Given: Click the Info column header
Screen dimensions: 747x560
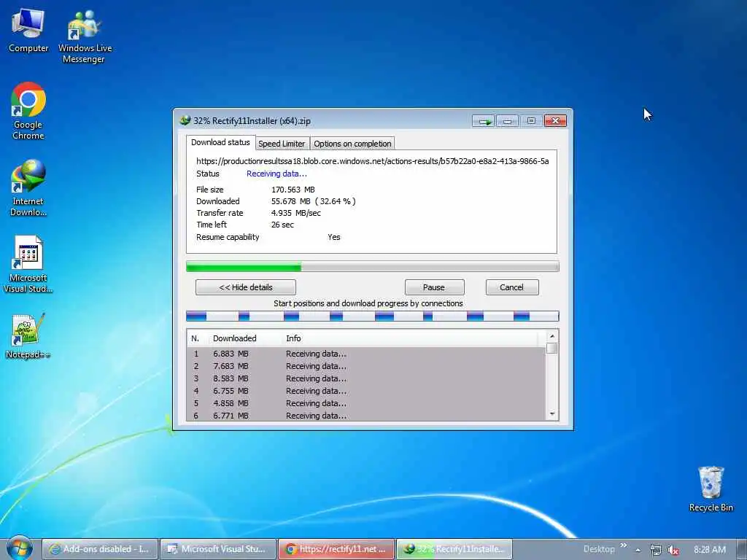Looking at the screenshot, I should click(293, 338).
